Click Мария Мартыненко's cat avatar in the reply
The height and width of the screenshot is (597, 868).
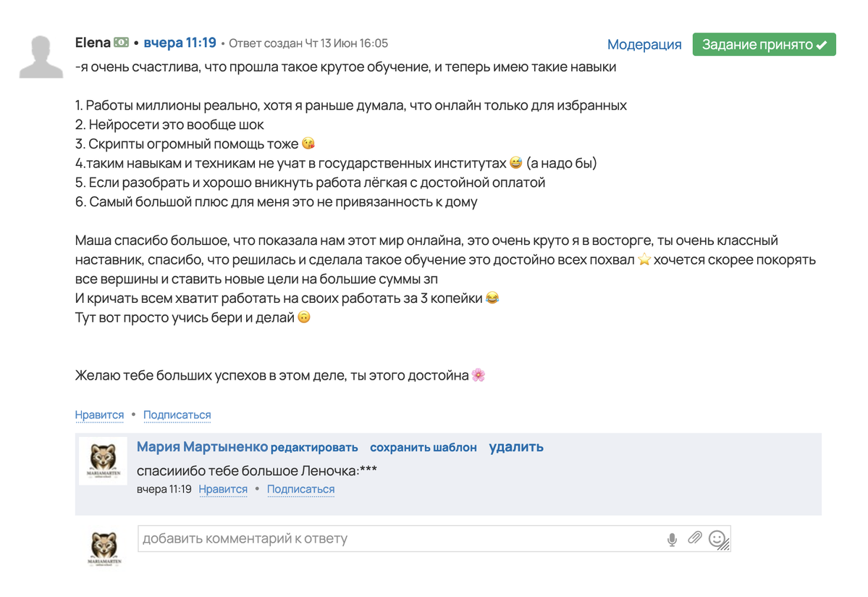pyautogui.click(x=103, y=461)
